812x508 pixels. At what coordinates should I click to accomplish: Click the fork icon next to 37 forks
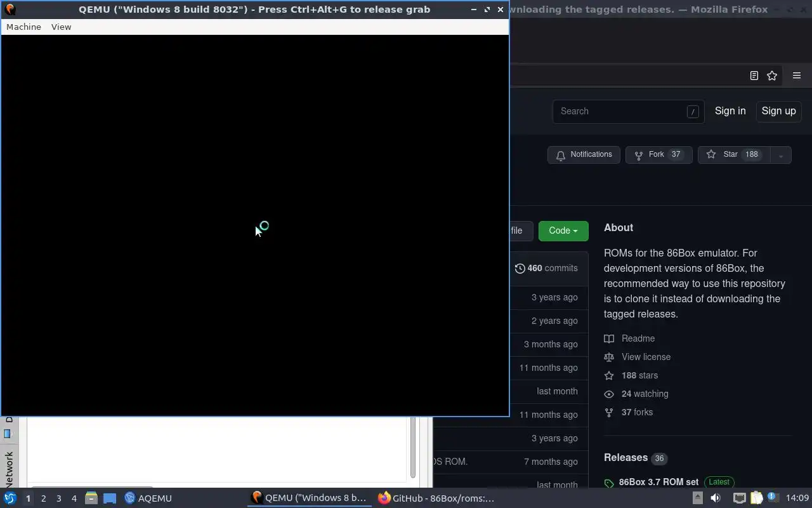pos(609,412)
